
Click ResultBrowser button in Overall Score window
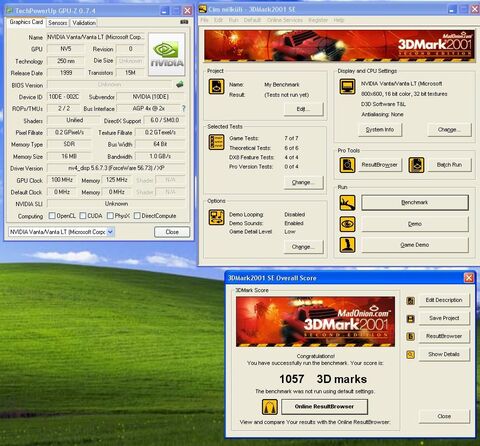pyautogui.click(x=444, y=336)
